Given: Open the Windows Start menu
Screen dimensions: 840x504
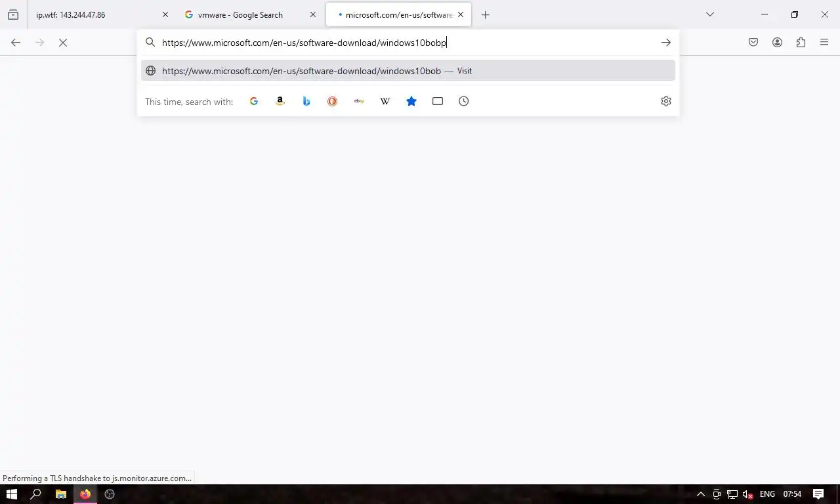Looking at the screenshot, I should point(12,494).
